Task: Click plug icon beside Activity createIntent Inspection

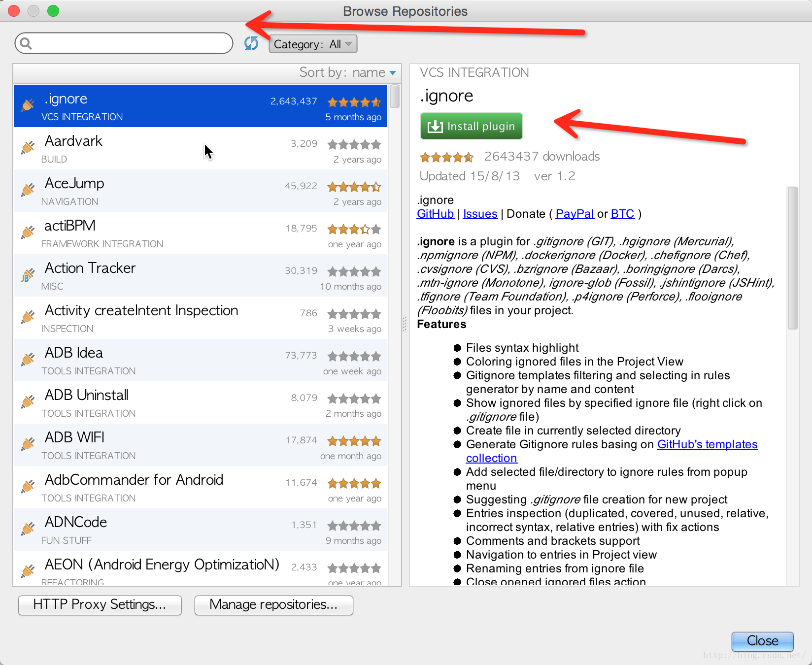Action: 28,317
